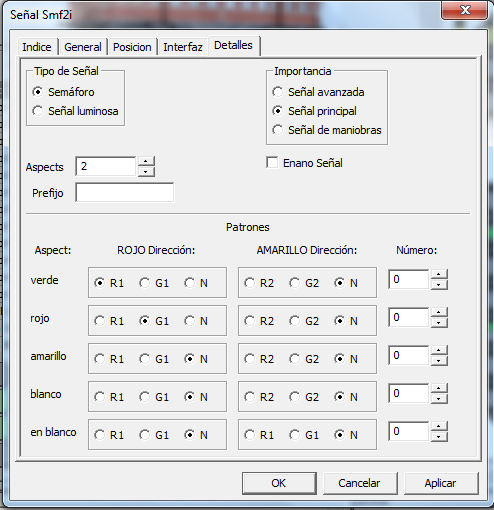
Task: Increase the Aspects spinner value
Action: click(x=146, y=161)
